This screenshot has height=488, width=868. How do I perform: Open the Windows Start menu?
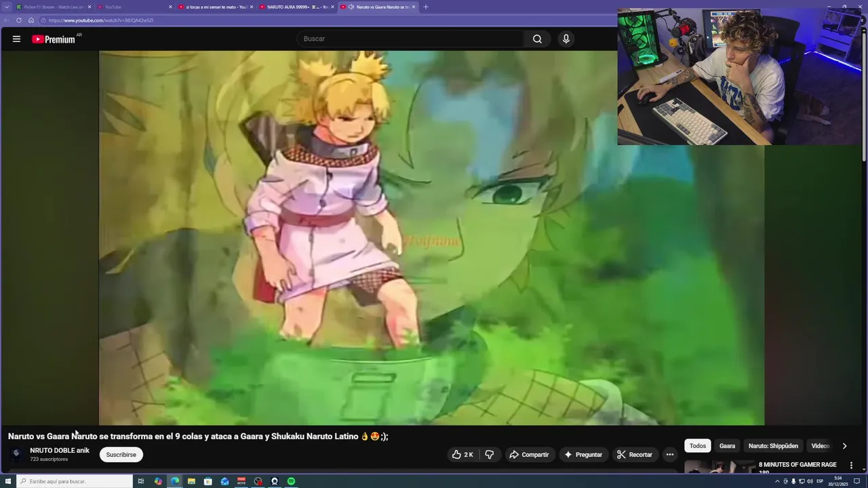8,481
